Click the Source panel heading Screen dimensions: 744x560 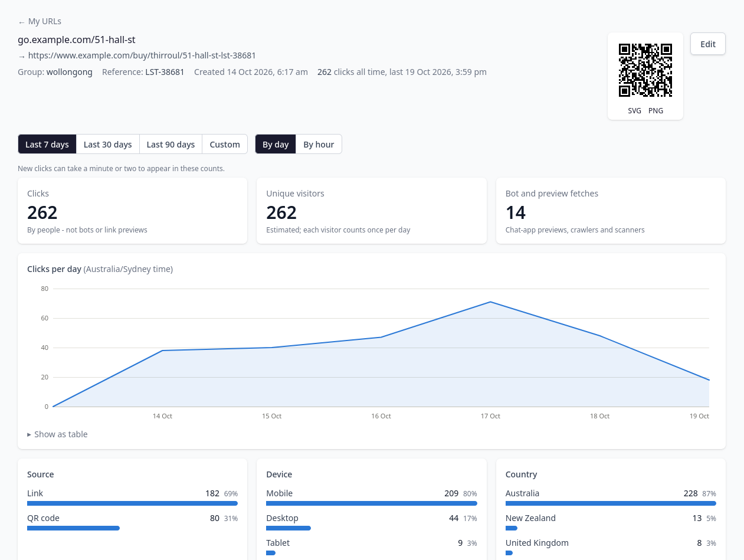(x=41, y=474)
